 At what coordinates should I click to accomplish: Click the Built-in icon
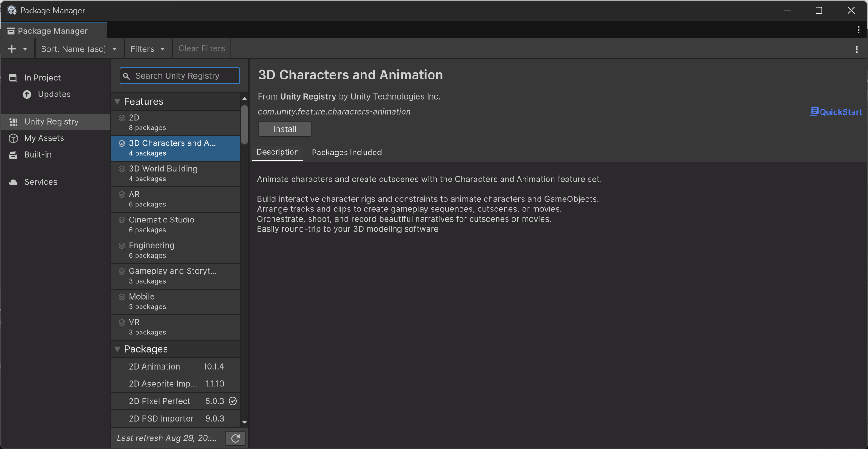click(x=13, y=154)
